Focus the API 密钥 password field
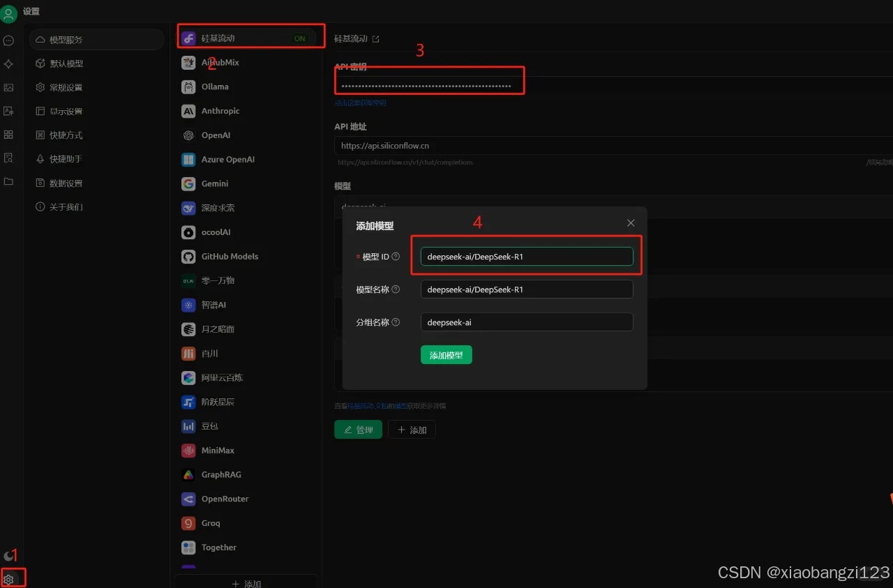The image size is (893, 588). coord(614,86)
